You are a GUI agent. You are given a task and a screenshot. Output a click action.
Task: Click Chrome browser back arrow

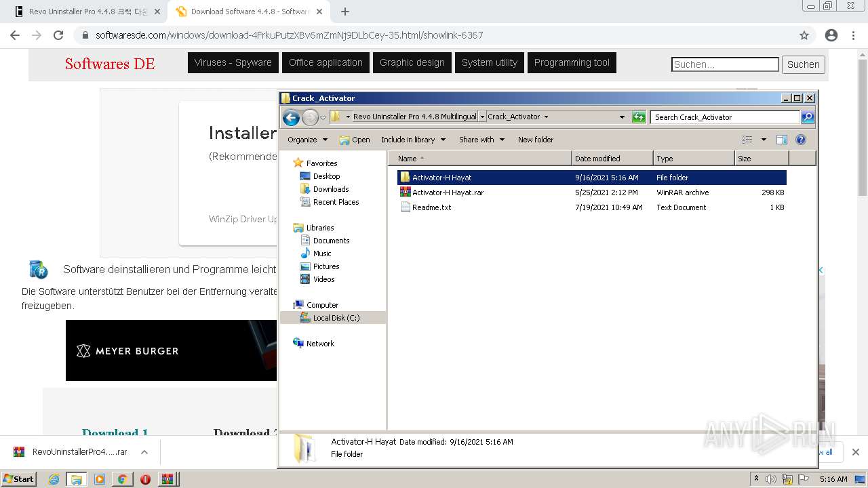click(15, 35)
